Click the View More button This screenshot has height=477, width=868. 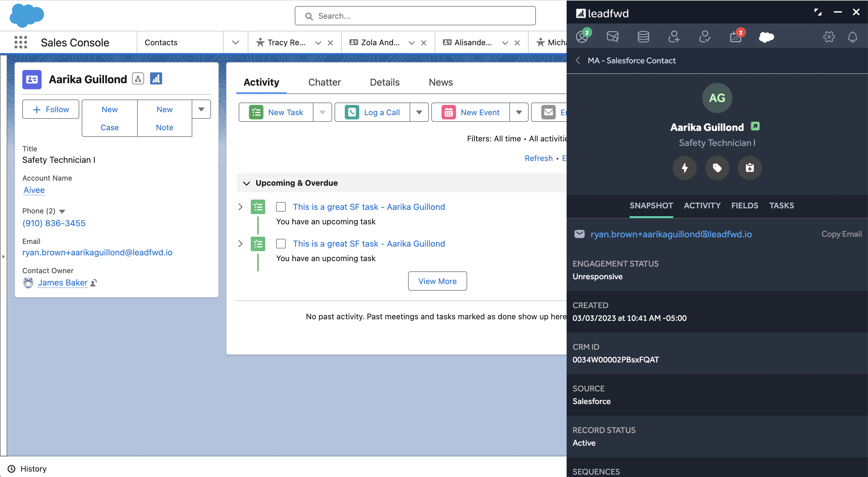[x=437, y=281]
